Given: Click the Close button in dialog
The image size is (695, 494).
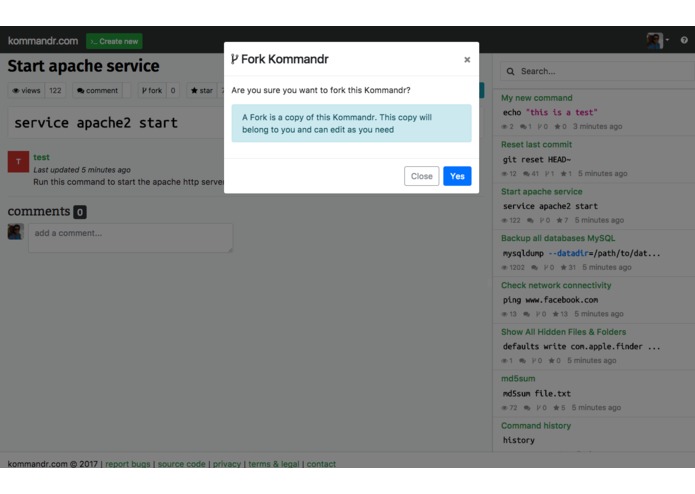Looking at the screenshot, I should [421, 176].
